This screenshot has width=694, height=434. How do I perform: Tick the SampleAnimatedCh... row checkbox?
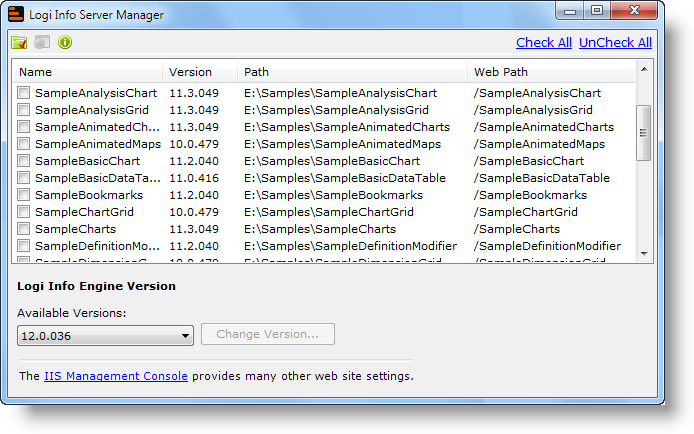23,127
